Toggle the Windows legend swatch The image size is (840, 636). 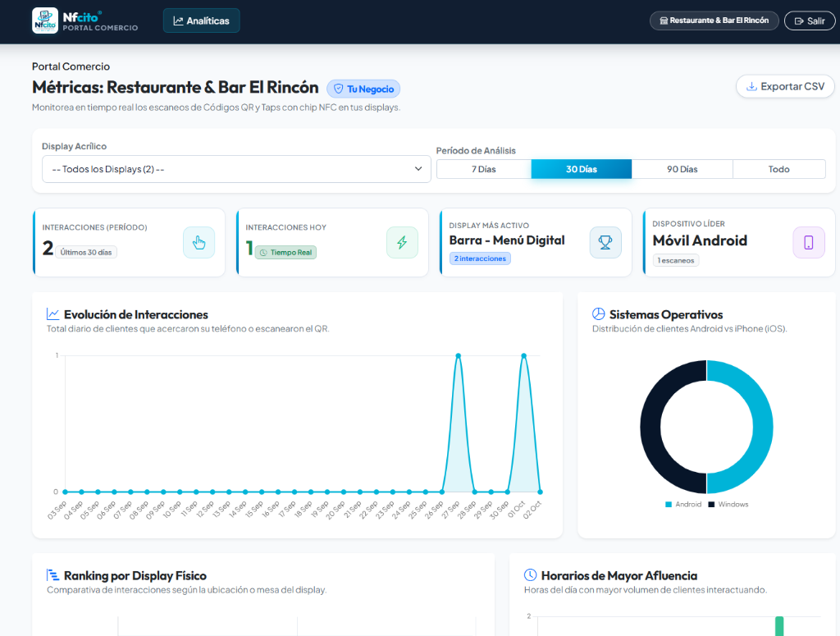711,504
